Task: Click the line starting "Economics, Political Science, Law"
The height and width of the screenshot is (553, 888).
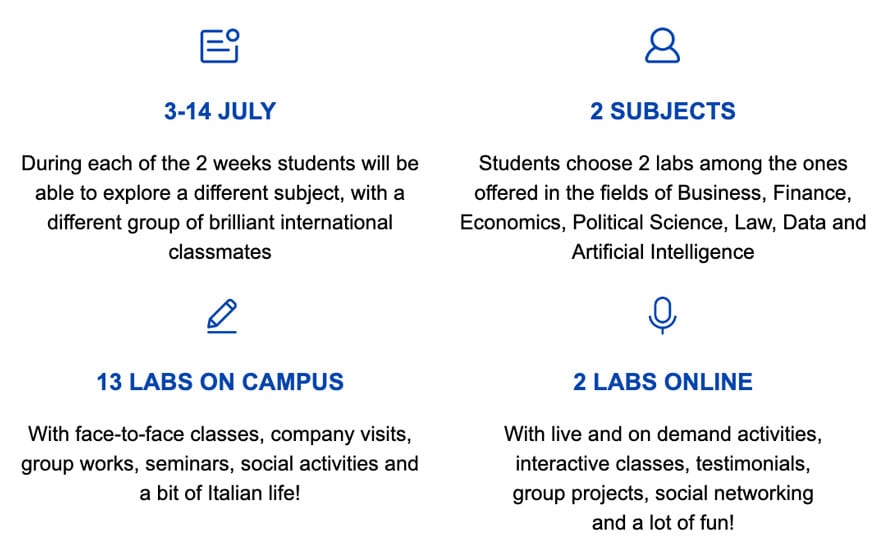Action: 662,222
